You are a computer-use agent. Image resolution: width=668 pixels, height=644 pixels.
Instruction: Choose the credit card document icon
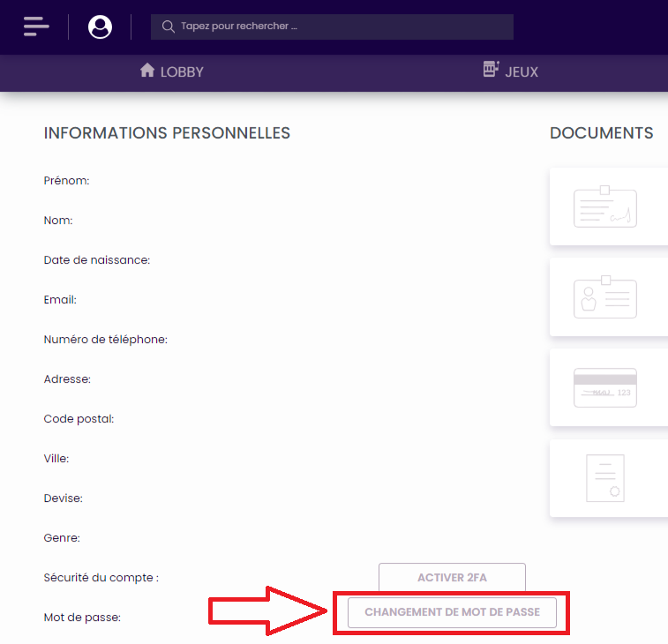(x=605, y=387)
